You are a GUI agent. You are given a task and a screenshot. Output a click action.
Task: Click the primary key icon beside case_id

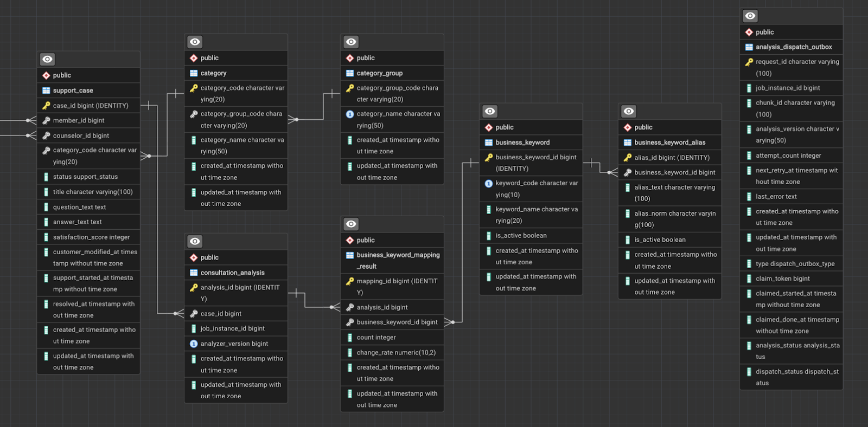pos(46,106)
